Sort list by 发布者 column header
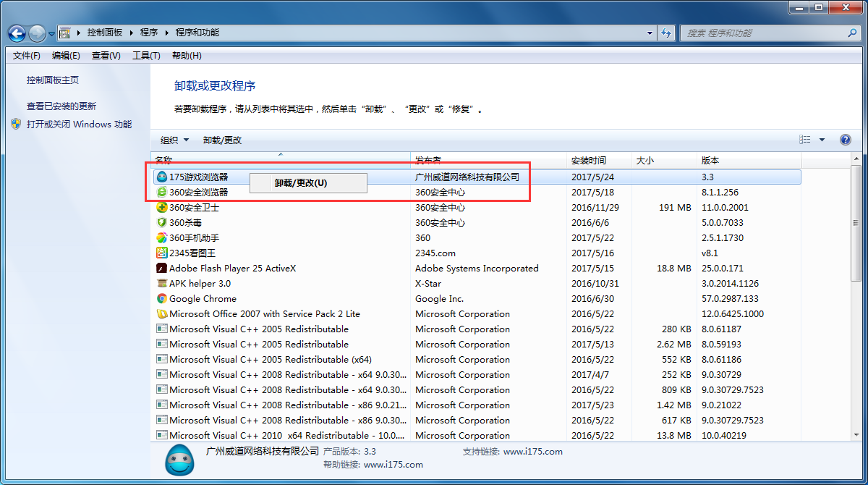Viewport: 868px width, 485px height. coord(489,161)
